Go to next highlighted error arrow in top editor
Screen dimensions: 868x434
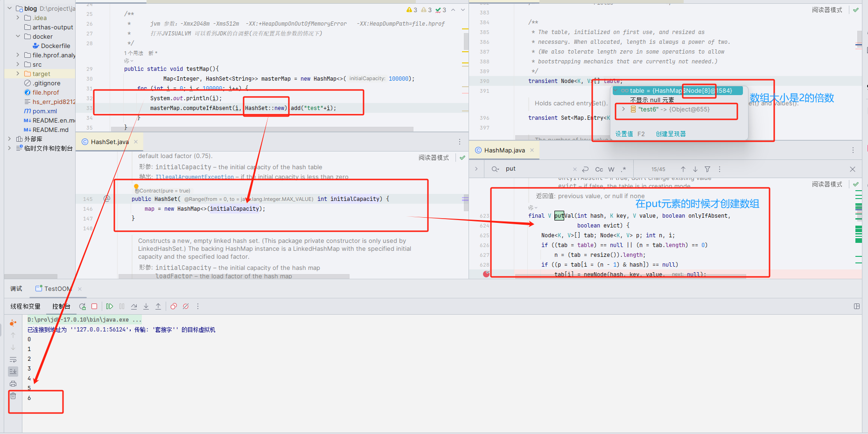(x=463, y=10)
